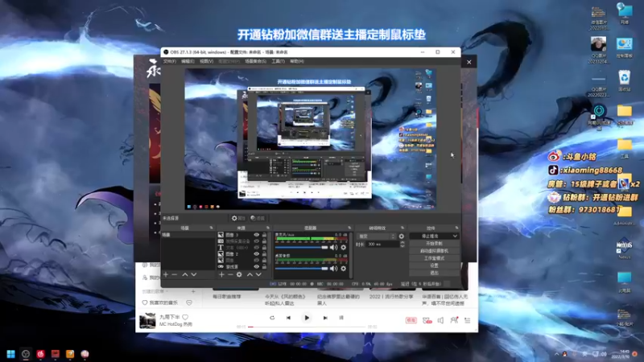Image resolution: width=644 pixels, height=362 pixels.
Task: Mute the desktop audio channel
Action: click(x=333, y=269)
